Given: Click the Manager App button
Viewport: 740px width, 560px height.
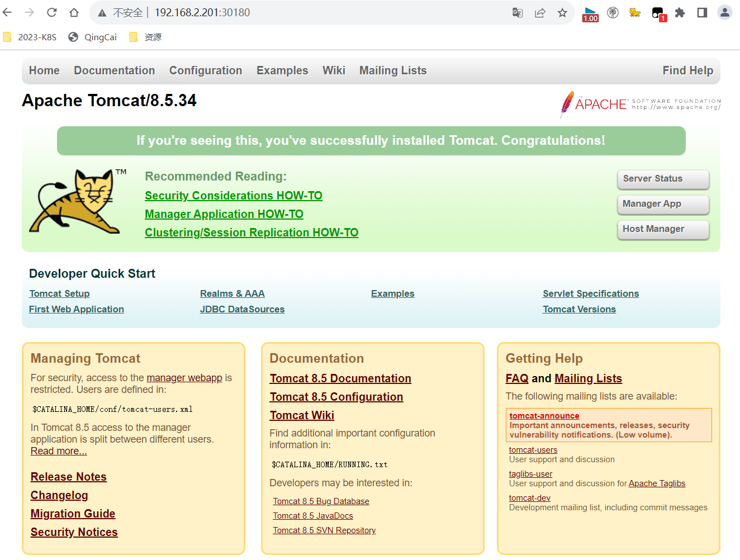Looking at the screenshot, I should (663, 204).
